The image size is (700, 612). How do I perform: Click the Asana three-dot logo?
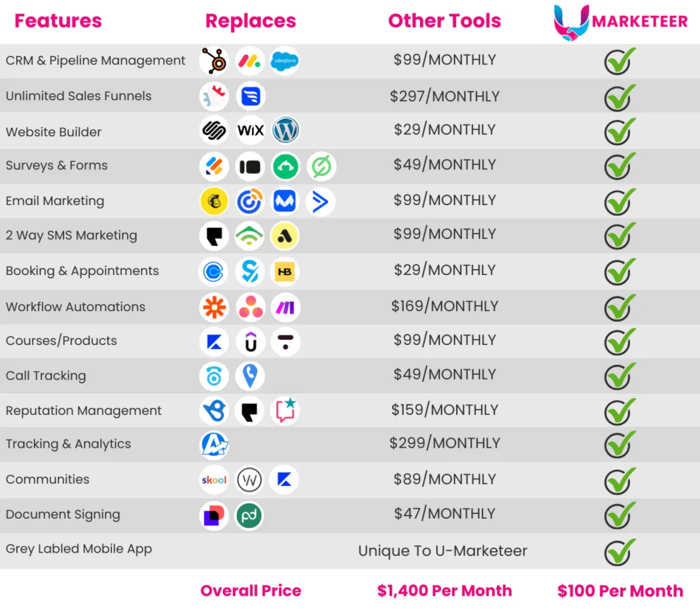coord(250,307)
